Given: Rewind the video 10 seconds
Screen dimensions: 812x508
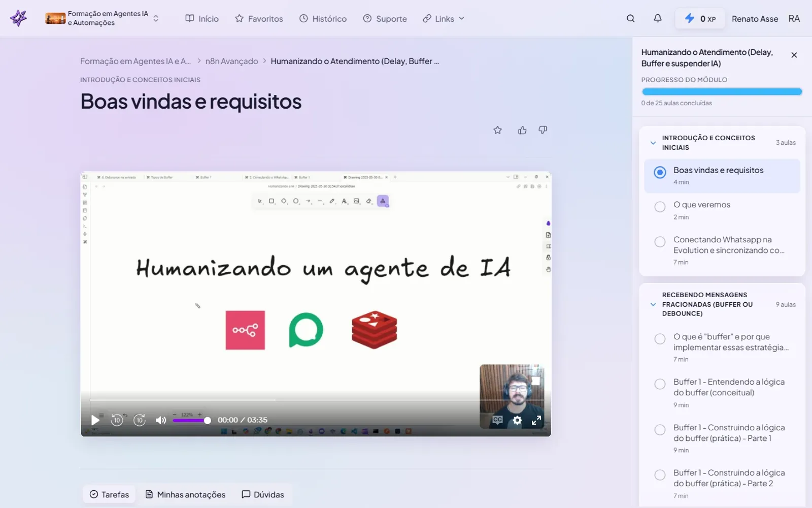Looking at the screenshot, I should [x=117, y=420].
